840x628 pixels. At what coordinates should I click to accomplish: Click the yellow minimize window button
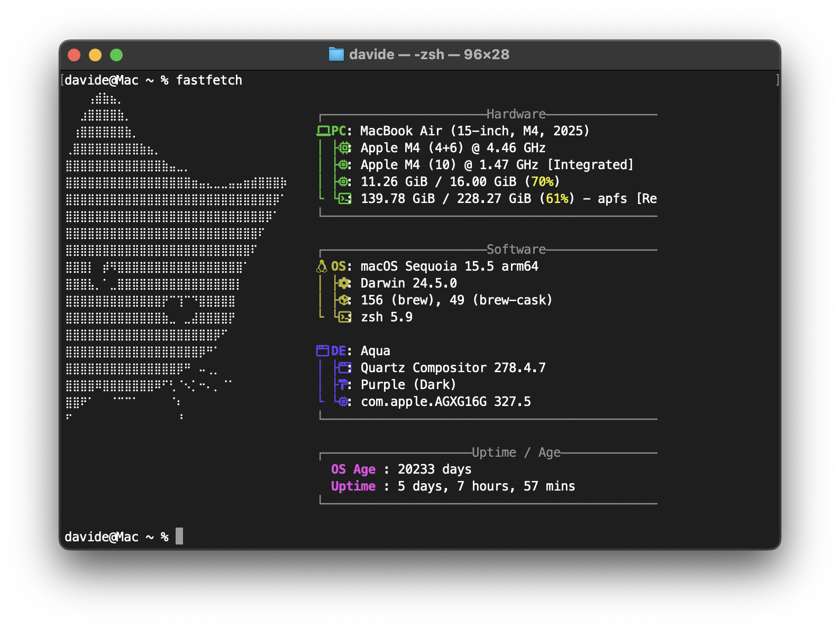pos(95,55)
